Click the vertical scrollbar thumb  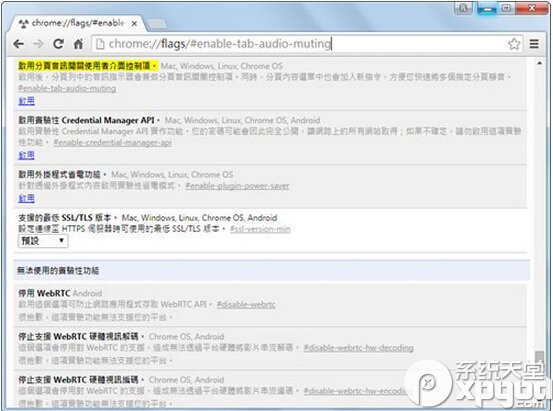click(539, 357)
